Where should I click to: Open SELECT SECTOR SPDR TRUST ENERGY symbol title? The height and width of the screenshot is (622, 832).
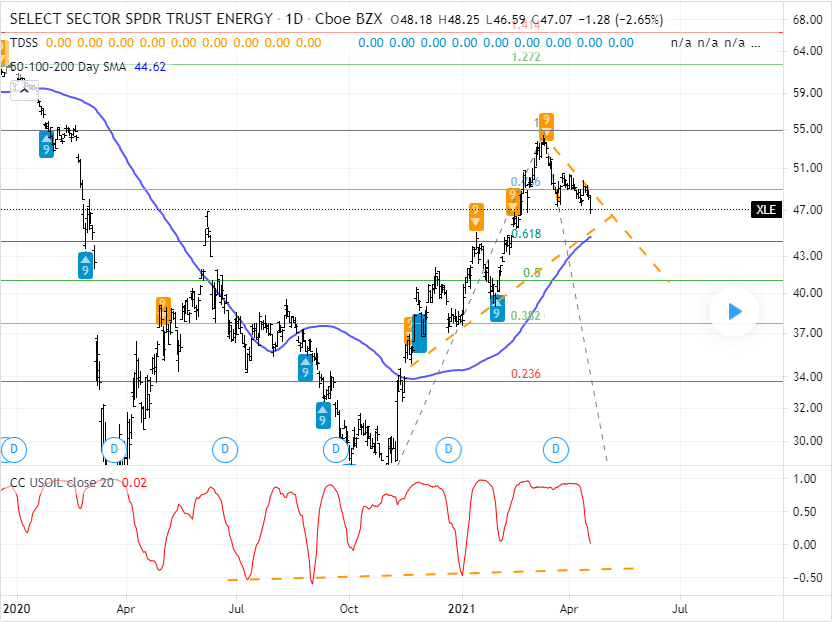tap(140, 19)
